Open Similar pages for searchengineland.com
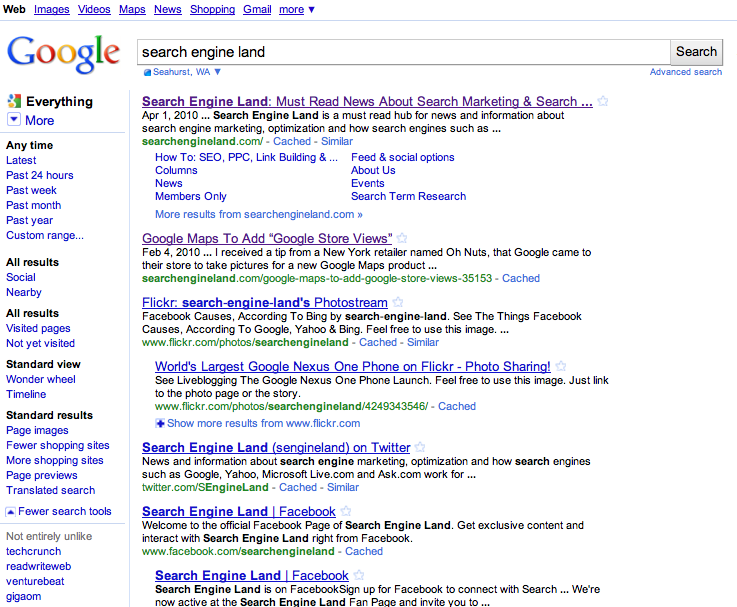Image resolution: width=737 pixels, height=607 pixels. pyautogui.click(x=337, y=141)
